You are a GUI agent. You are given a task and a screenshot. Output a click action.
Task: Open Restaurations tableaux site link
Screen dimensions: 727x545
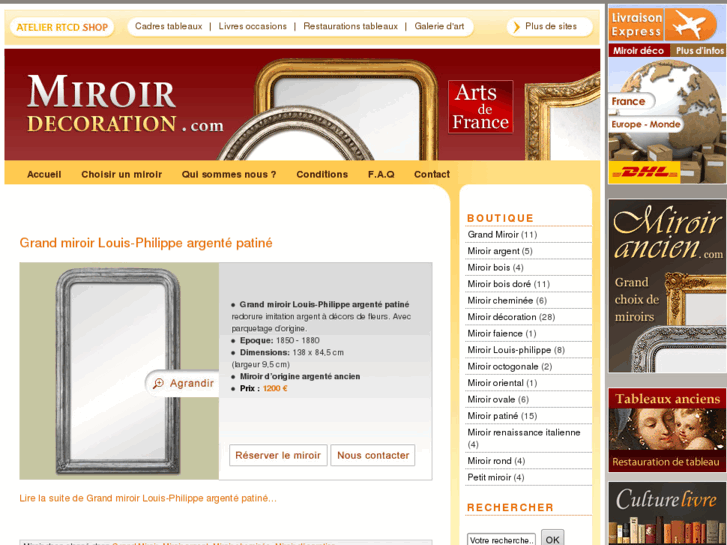[351, 26]
